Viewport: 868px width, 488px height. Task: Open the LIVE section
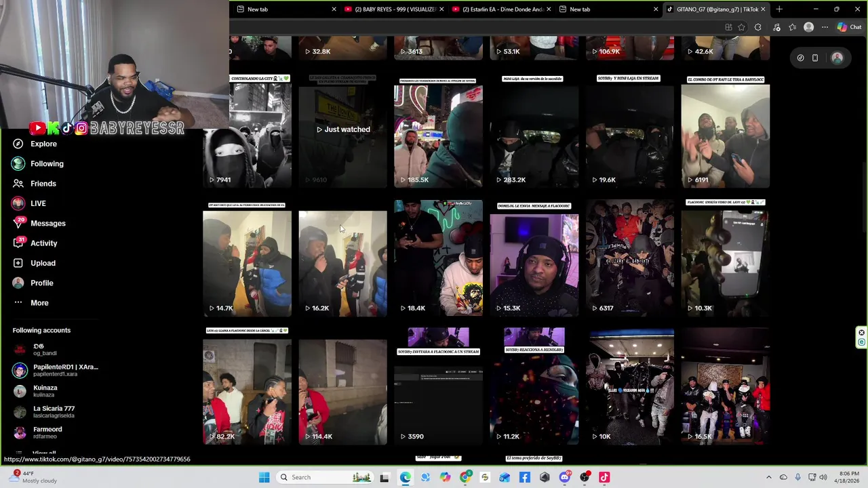[x=28, y=203]
